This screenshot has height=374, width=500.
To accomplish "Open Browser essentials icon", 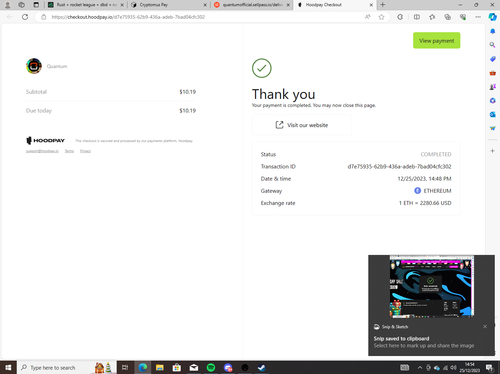I will (463, 17).
